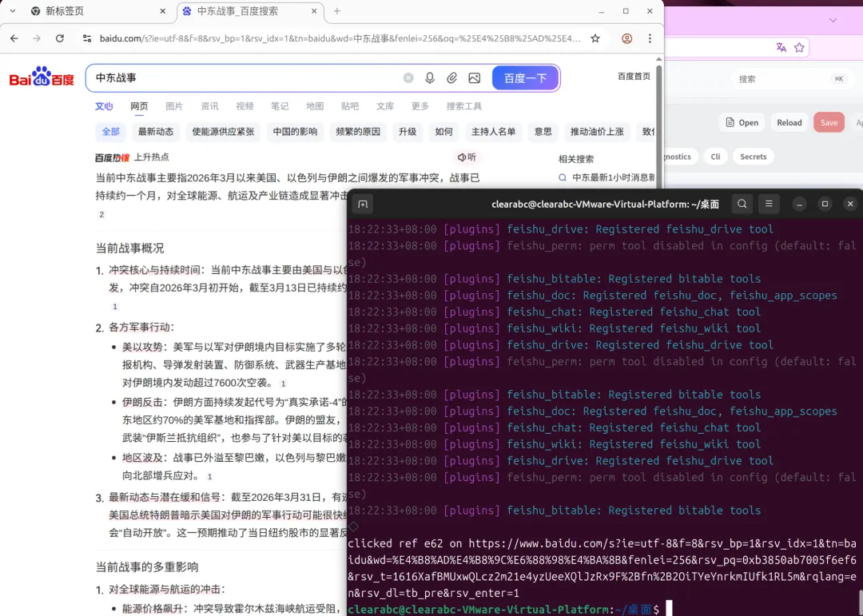
Task: Bookmark this page with the star icon
Action: pyautogui.click(x=595, y=38)
